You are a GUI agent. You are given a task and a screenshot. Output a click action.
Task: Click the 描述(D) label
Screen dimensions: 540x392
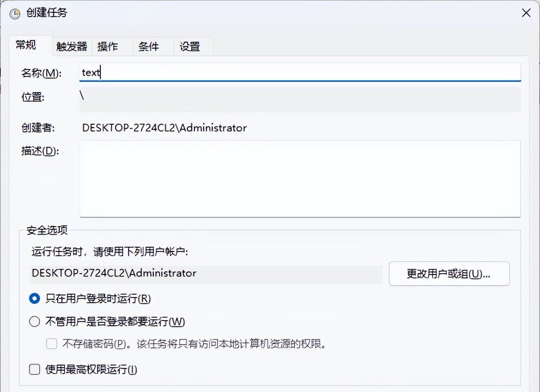[x=39, y=151]
